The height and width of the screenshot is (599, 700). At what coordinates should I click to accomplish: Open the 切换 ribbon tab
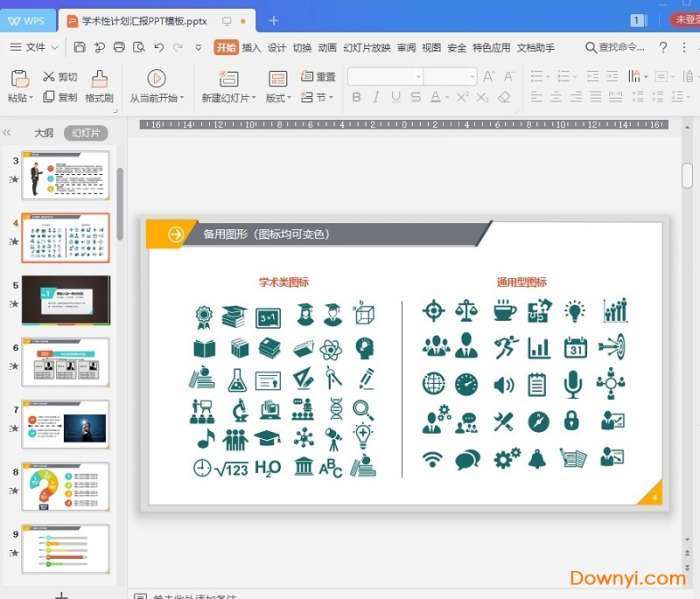click(x=302, y=47)
